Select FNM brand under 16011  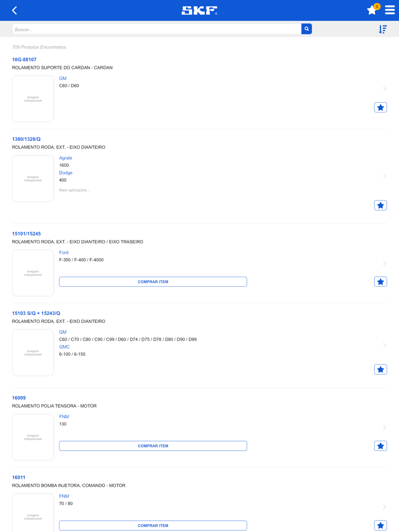click(64, 497)
